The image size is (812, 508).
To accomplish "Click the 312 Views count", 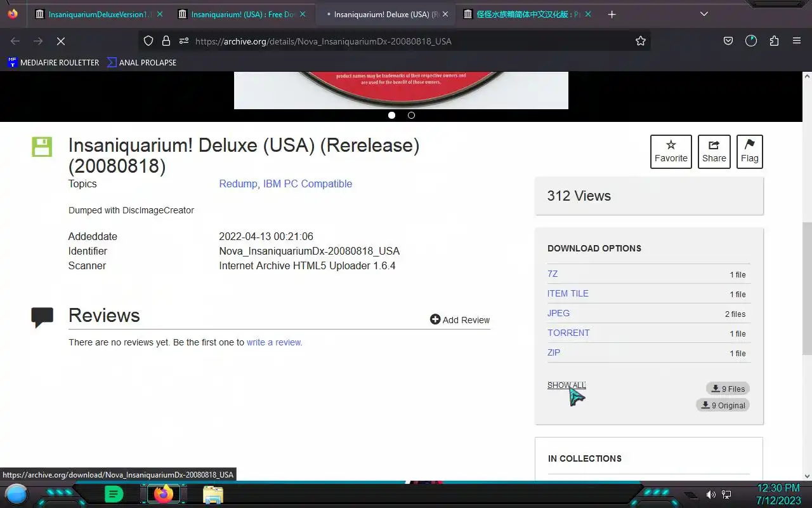I will click(579, 196).
